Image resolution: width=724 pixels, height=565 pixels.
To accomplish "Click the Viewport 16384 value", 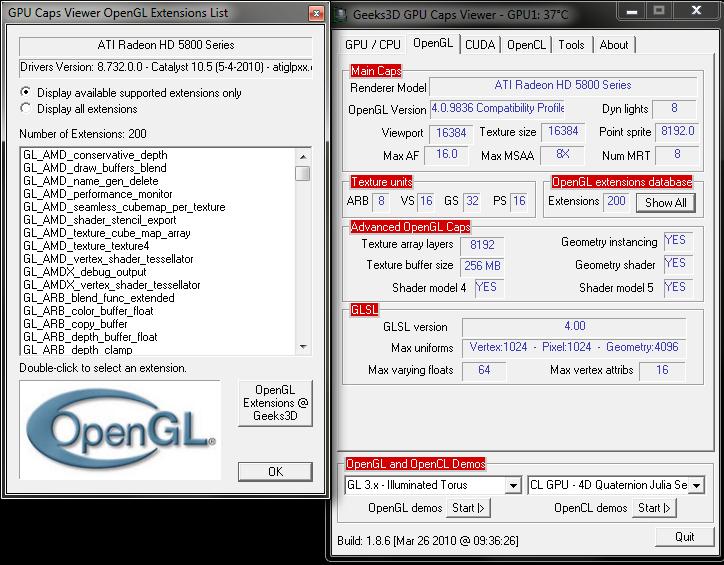I will tap(451, 133).
